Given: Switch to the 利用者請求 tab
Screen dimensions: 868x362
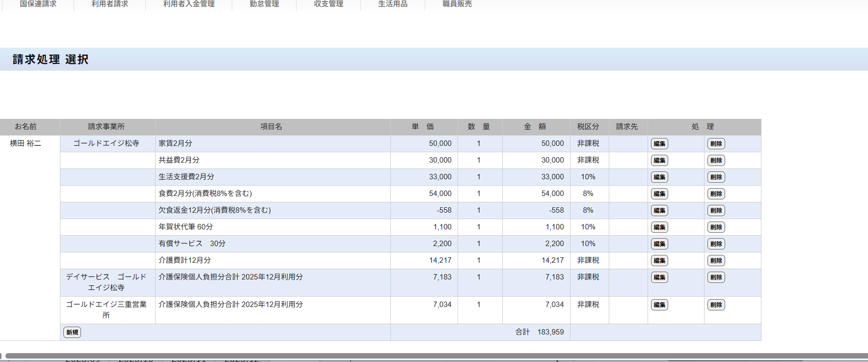Looking at the screenshot, I should 110,4.
